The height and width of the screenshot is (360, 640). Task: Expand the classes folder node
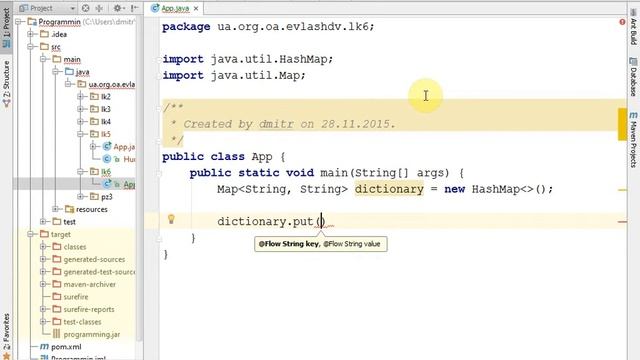[x=43, y=247]
